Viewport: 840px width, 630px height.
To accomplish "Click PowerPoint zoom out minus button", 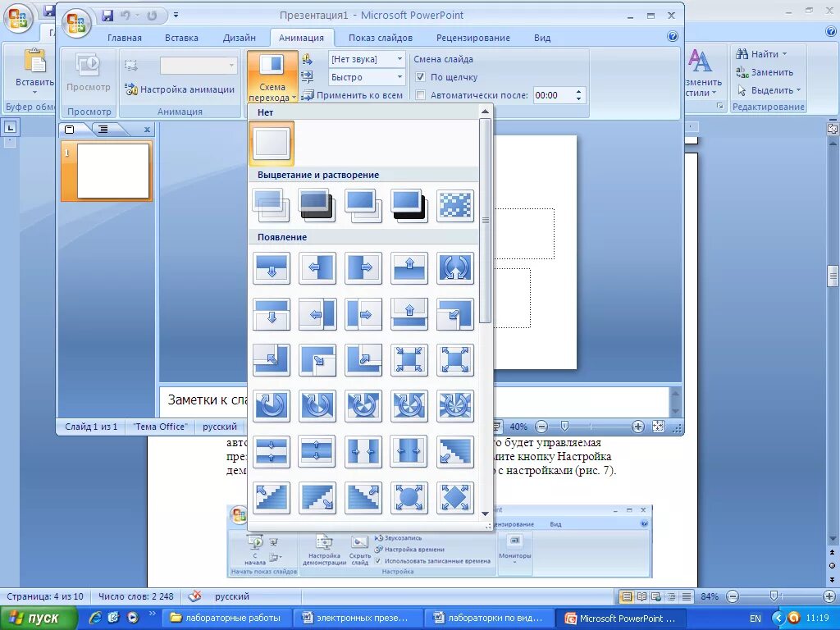I will 541,427.
